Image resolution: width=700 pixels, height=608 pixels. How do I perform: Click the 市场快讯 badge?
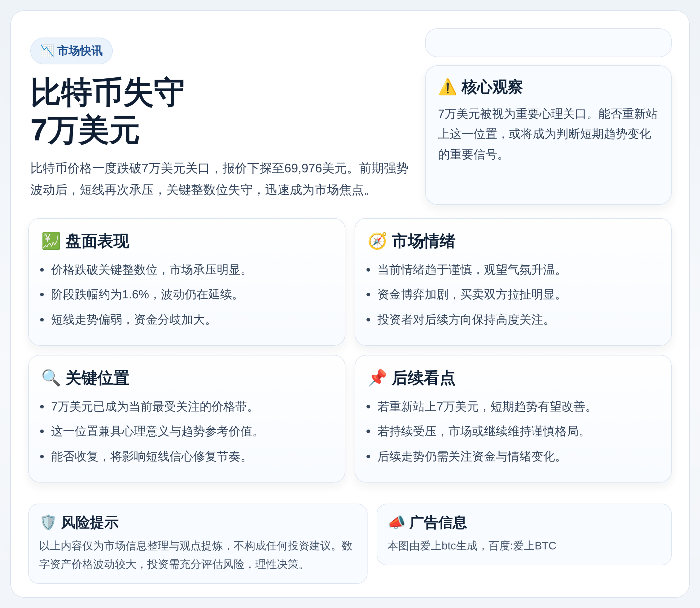[71, 51]
